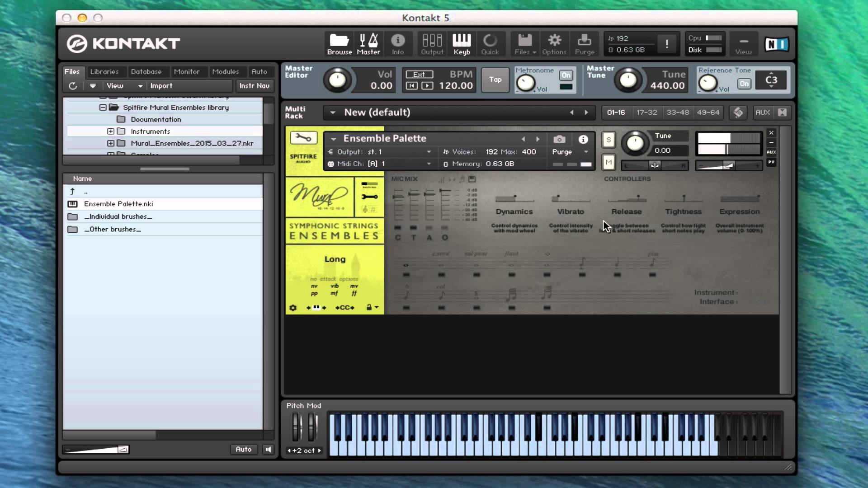
Task: Toggle the Metronome On button
Action: tap(566, 75)
